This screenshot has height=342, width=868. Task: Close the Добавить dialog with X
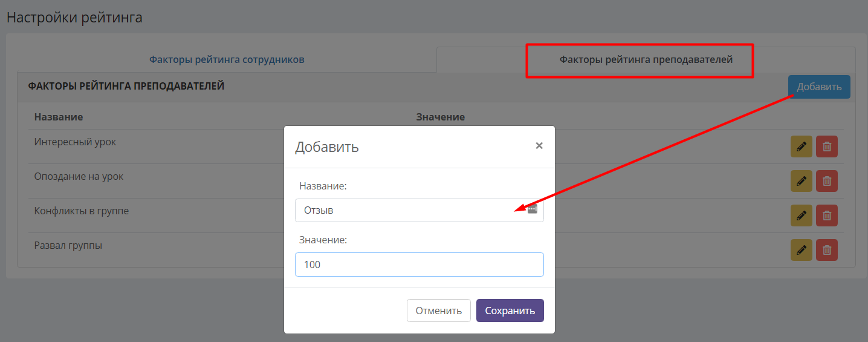[539, 145]
